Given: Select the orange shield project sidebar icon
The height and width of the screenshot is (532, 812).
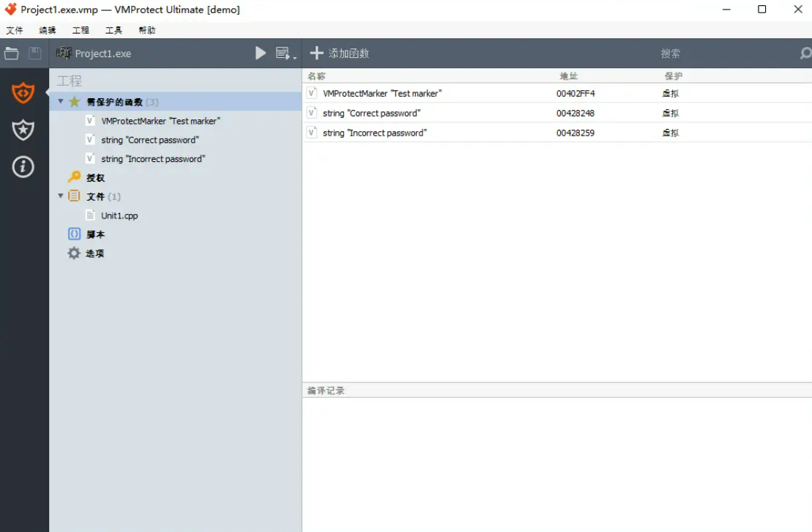Looking at the screenshot, I should click(23, 93).
